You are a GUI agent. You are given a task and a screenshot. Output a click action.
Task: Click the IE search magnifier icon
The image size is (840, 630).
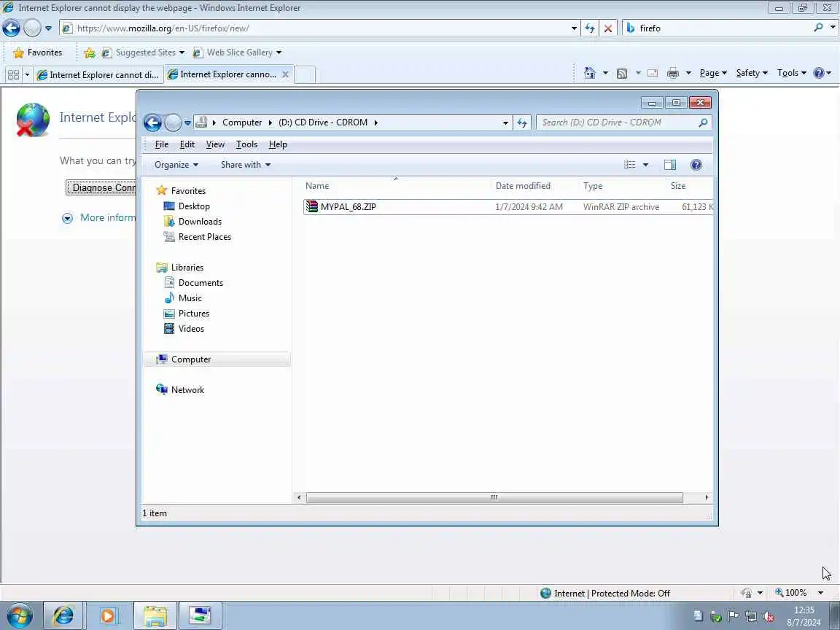[818, 27]
